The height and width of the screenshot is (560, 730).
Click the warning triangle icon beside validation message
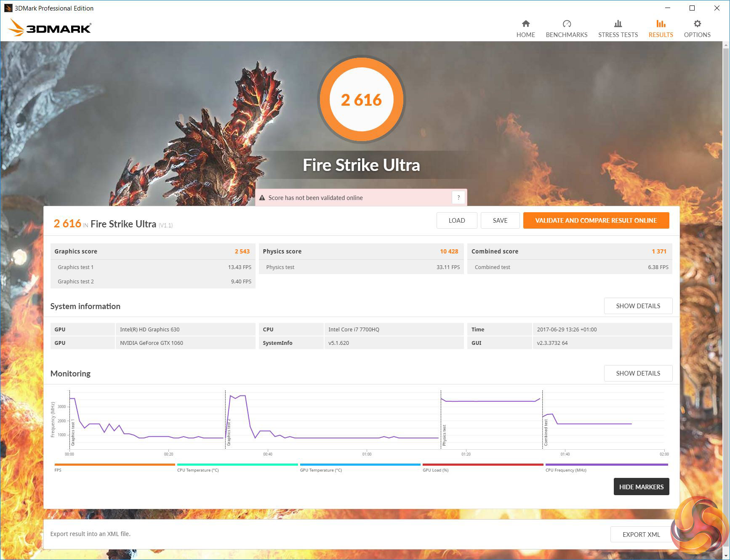[x=262, y=198]
